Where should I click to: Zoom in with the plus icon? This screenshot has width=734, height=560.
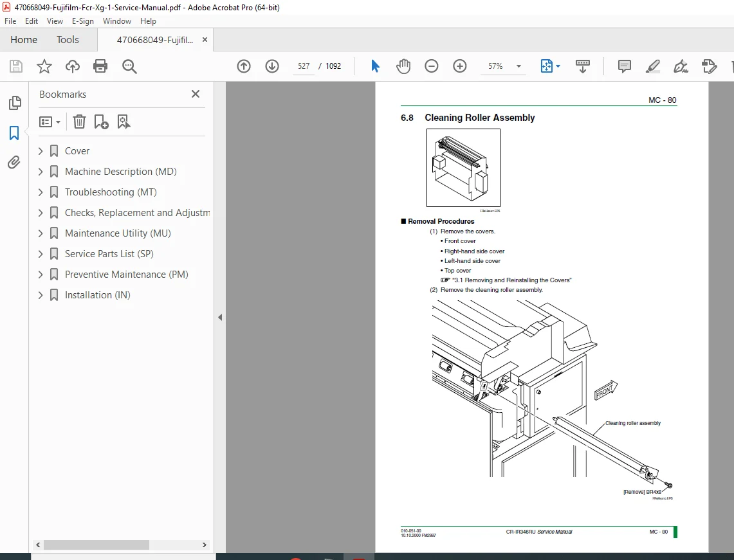pyautogui.click(x=460, y=66)
